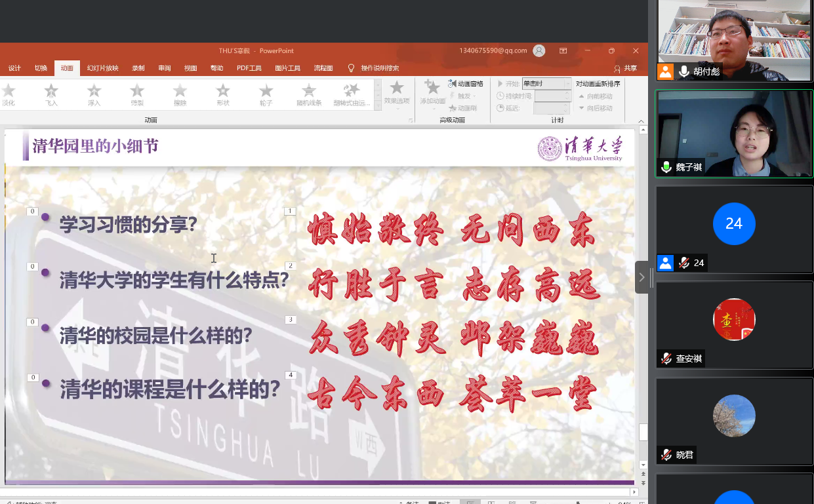Screen dimensions: 814x504
Task: Click the horizontal scrollbar right arrow
Action: tap(634, 492)
